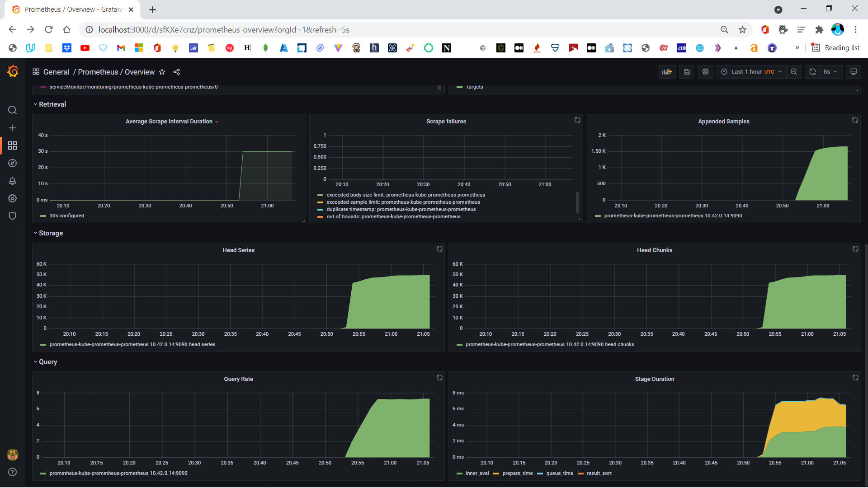
Task: Toggle duplicate timestamp legend series
Action: pos(401,210)
